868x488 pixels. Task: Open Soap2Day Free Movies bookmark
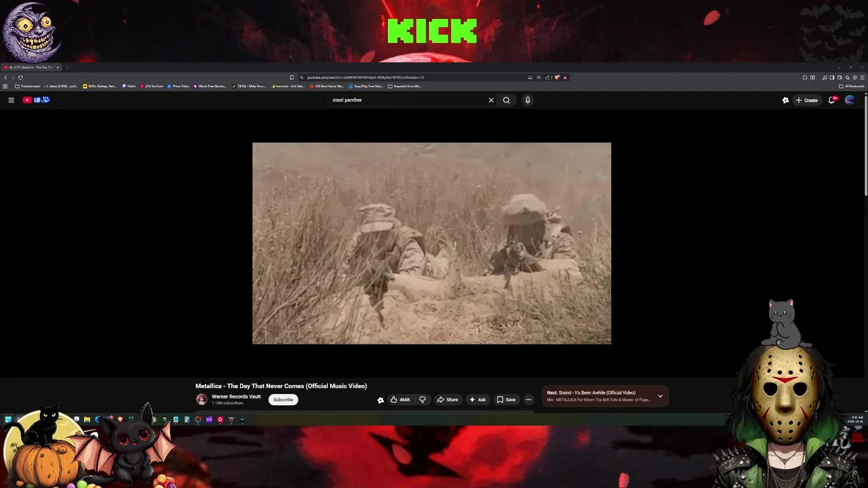point(366,86)
